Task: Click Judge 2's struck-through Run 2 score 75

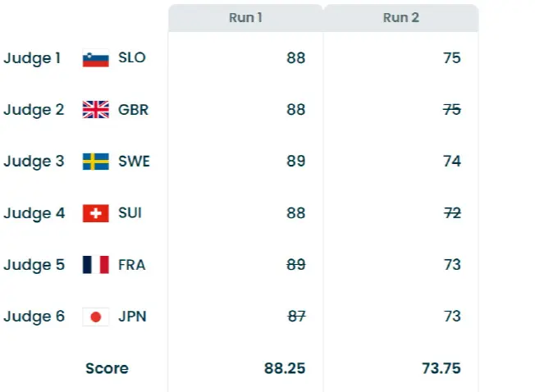Action: 451,110
